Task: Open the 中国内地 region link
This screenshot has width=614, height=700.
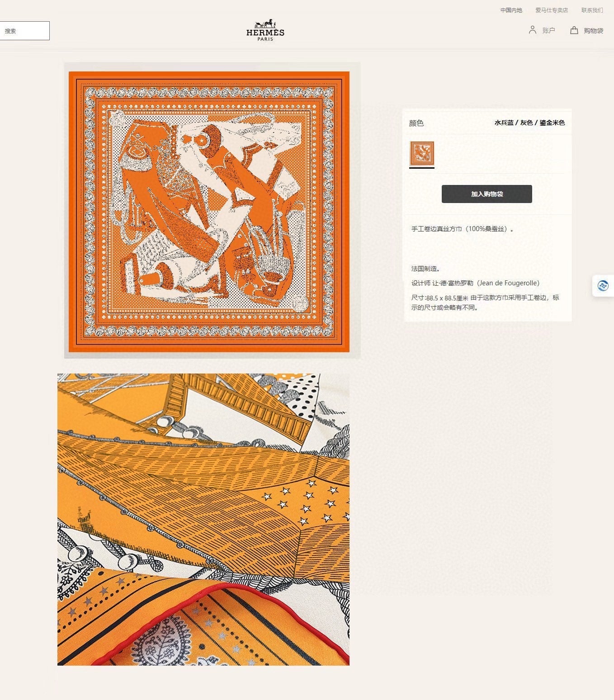Action: (511, 10)
